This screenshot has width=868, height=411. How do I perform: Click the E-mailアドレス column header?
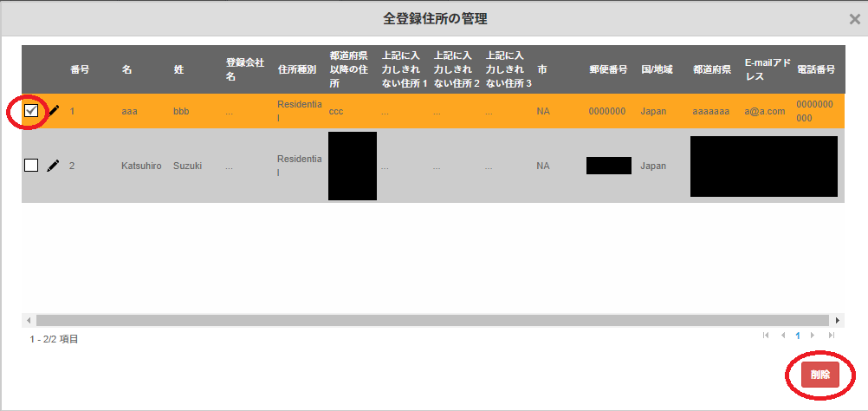point(768,69)
